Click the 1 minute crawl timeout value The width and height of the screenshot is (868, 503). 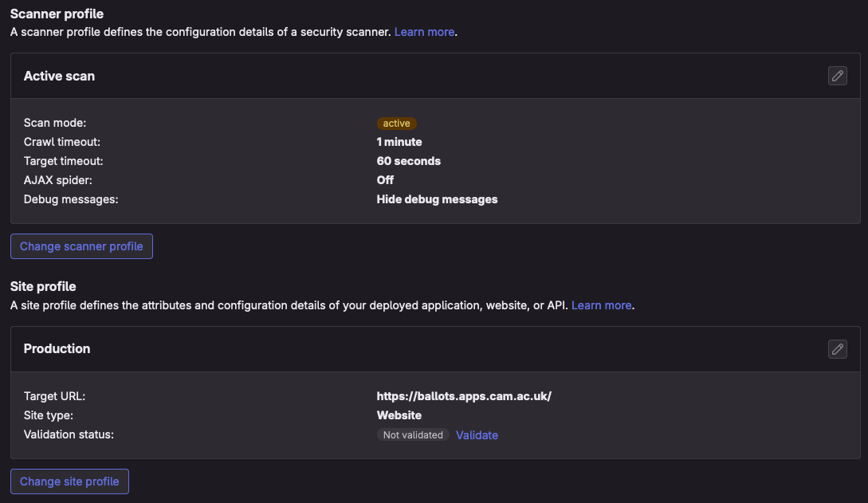(x=399, y=142)
